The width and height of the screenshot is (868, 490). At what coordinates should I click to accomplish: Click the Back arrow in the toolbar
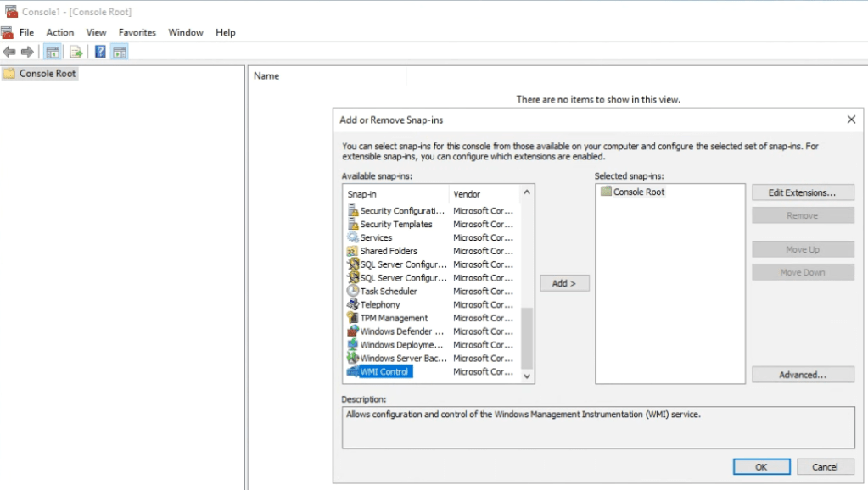click(x=9, y=53)
